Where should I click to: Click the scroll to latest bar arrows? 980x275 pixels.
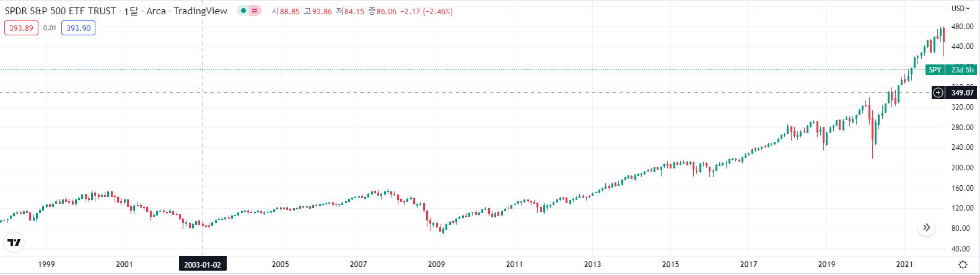coord(927,227)
